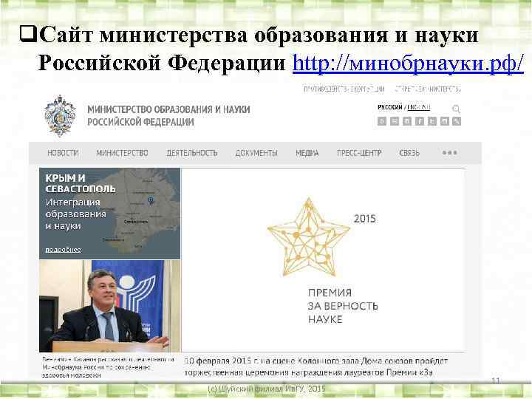Viewport: 532px width, 399px height.
Task: Follow the подробнее link on Crimea banner
Action: click(x=63, y=250)
